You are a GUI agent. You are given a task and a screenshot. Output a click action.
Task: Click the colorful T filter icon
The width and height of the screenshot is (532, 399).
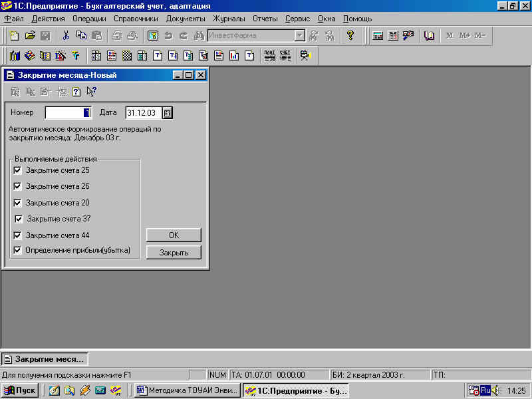tap(76, 55)
